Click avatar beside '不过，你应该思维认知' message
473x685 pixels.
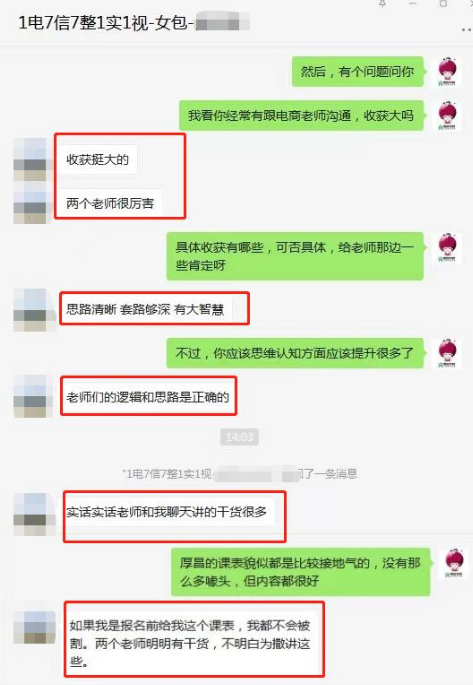click(x=447, y=353)
